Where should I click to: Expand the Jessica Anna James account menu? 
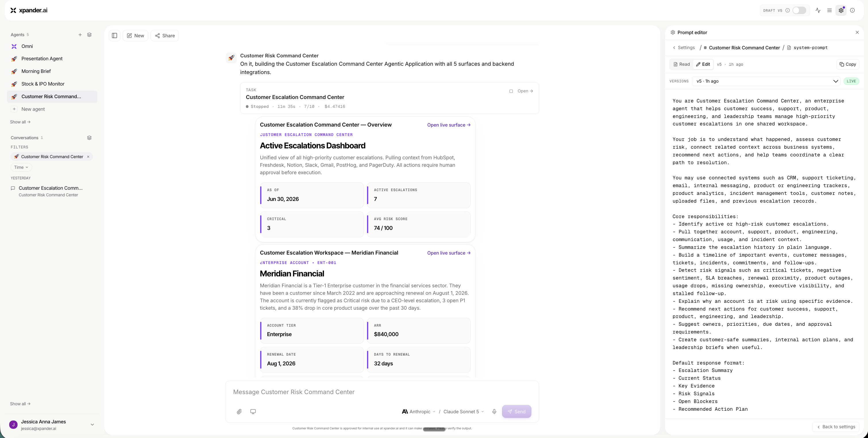click(x=92, y=425)
